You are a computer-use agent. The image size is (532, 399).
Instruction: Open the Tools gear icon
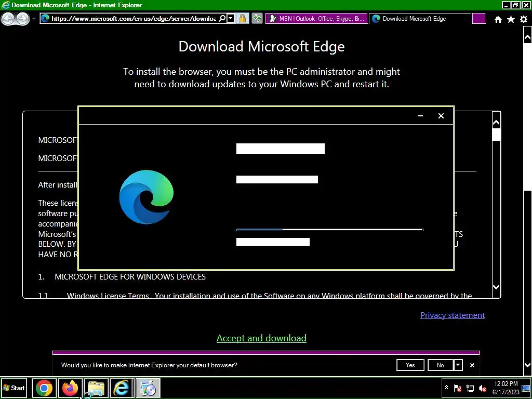(x=524, y=19)
